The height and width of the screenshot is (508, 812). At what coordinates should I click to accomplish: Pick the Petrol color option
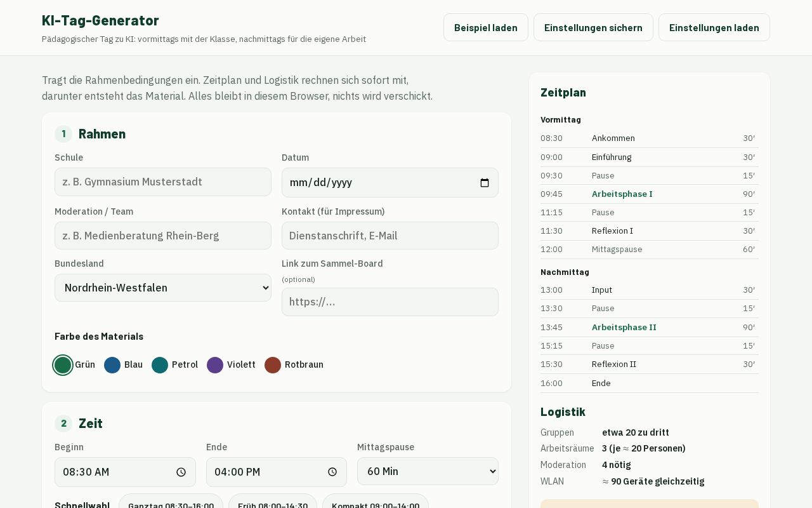[160, 365]
